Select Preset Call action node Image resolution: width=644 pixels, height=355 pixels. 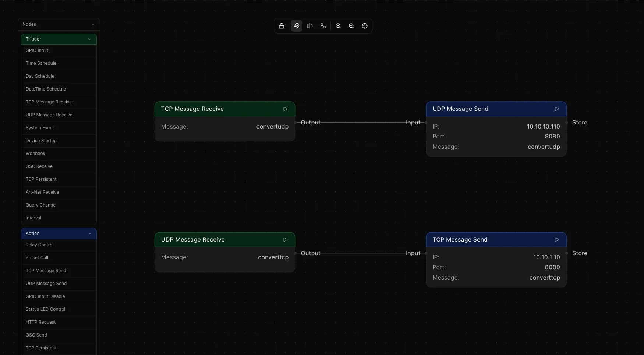(59, 258)
